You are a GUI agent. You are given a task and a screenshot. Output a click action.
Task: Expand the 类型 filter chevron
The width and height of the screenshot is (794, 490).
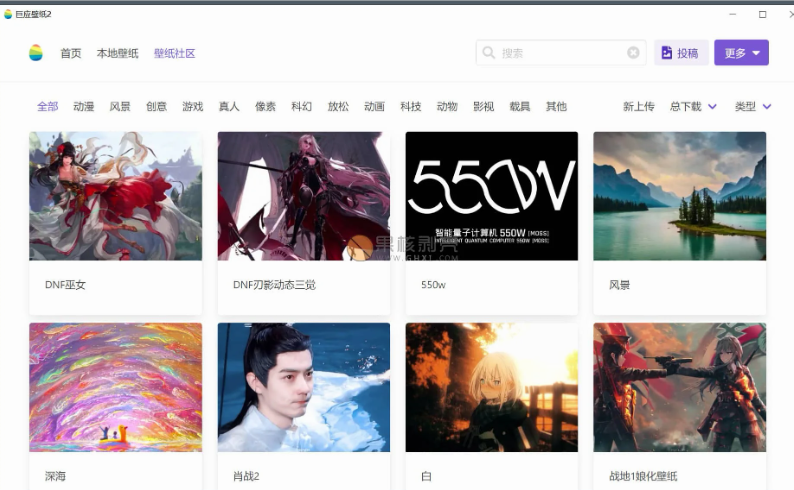pos(767,106)
